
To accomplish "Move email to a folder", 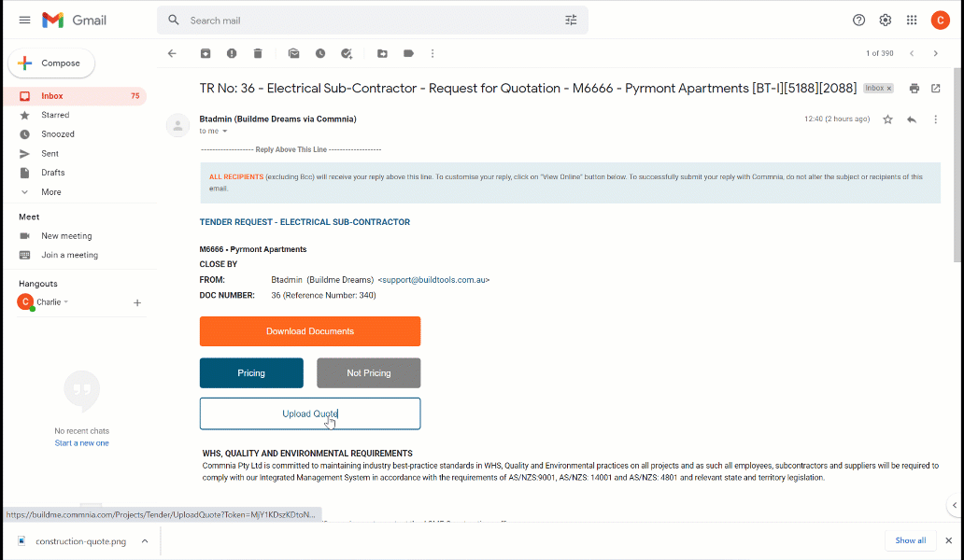I will [382, 53].
